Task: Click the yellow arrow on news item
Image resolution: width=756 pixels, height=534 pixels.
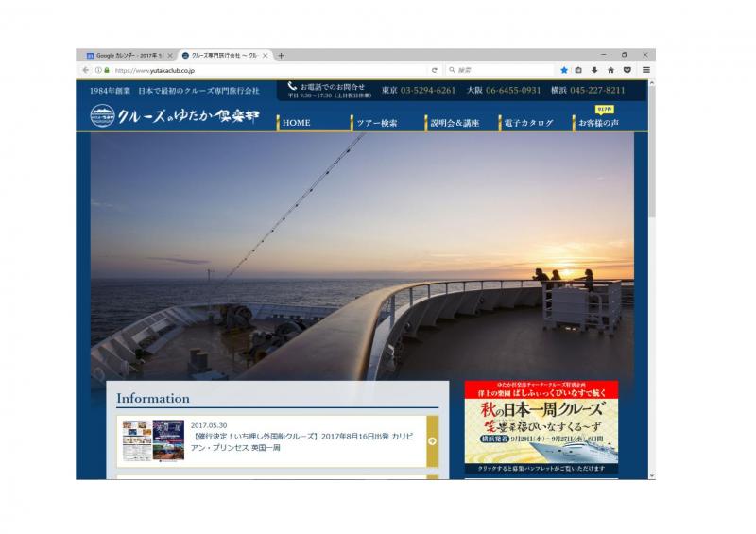Action: (x=432, y=441)
